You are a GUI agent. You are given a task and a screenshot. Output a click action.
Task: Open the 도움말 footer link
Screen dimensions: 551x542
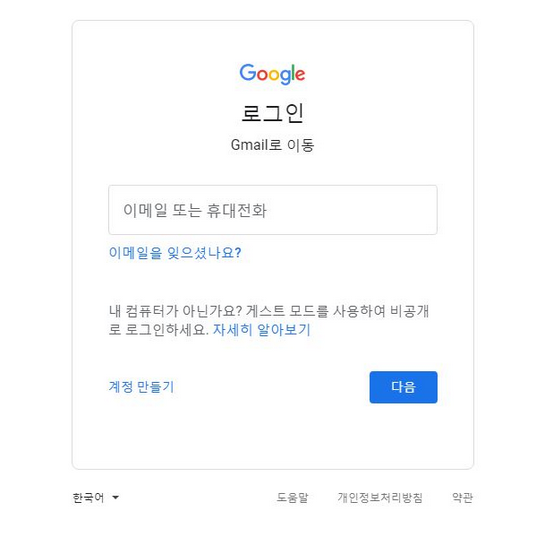click(x=292, y=497)
